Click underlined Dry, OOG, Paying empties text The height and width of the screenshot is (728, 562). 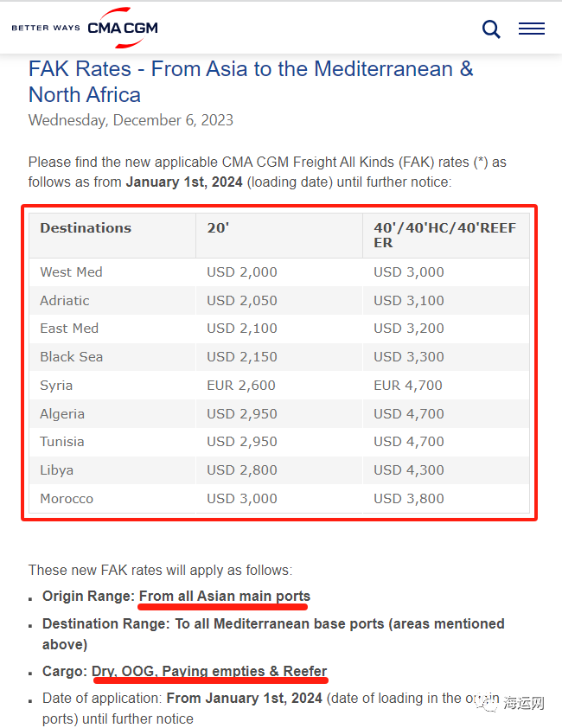179,671
